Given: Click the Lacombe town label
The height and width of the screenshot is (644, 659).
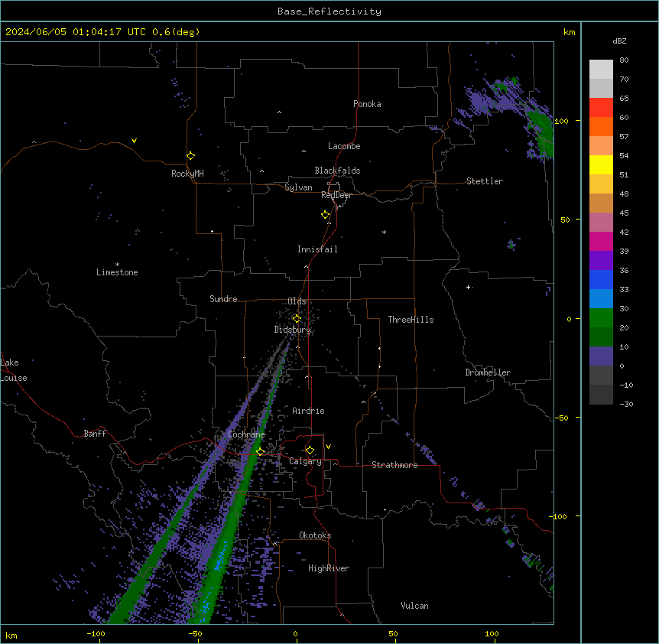Looking at the screenshot, I should (344, 146).
